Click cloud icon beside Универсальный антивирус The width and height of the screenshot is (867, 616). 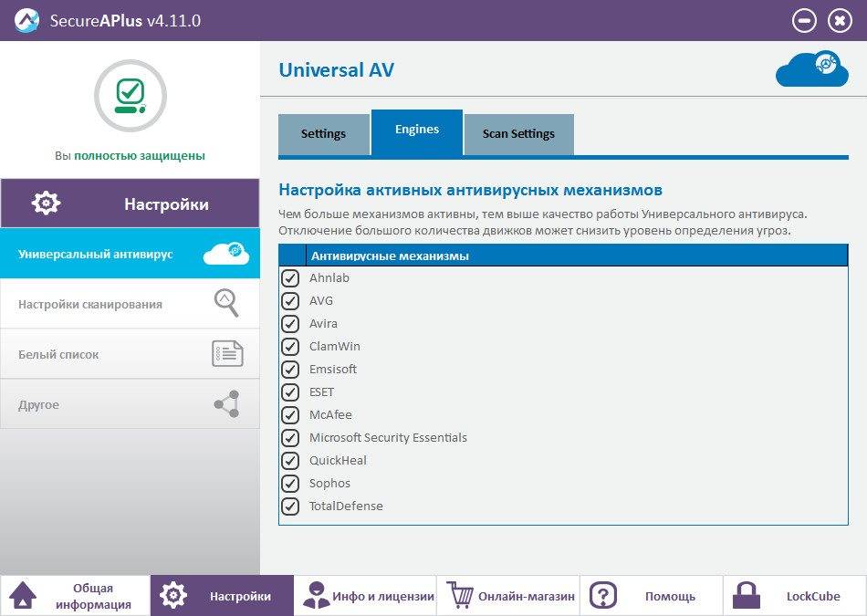226,254
